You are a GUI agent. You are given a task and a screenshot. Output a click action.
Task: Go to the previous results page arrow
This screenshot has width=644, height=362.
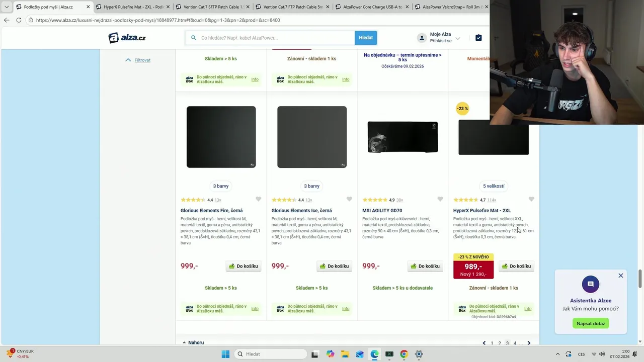484,343
